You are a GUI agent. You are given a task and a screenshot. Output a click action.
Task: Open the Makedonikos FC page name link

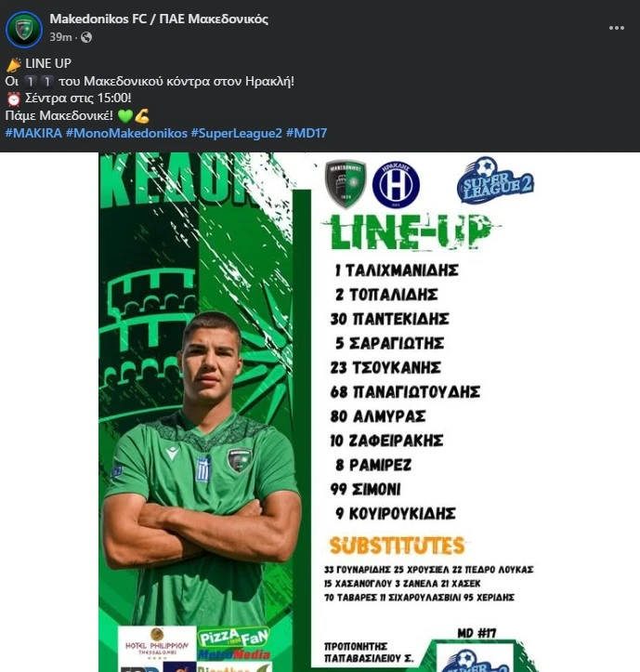(x=159, y=19)
